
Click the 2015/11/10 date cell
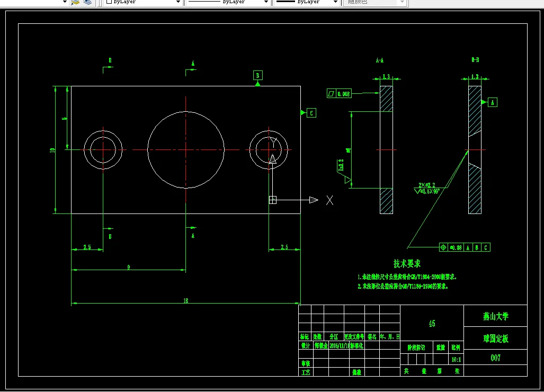point(340,345)
